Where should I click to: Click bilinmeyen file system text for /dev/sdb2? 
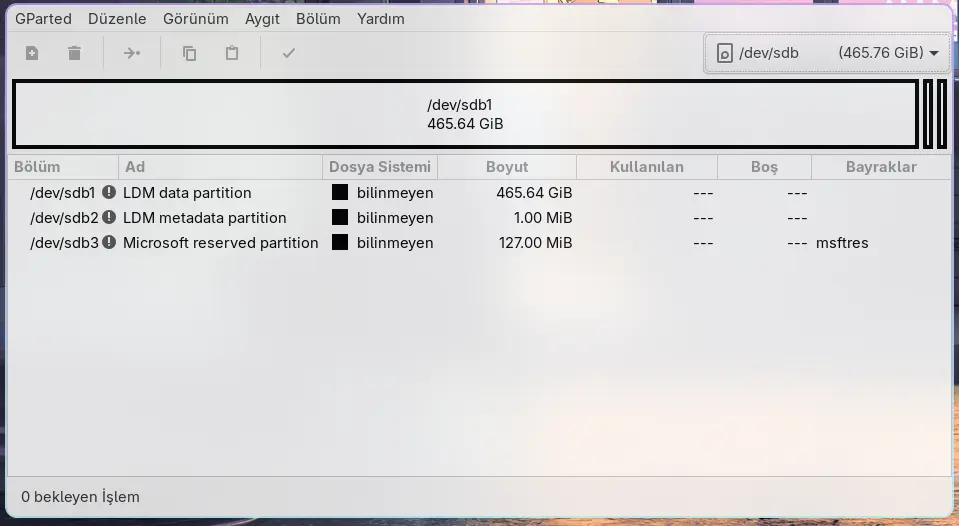tap(395, 218)
